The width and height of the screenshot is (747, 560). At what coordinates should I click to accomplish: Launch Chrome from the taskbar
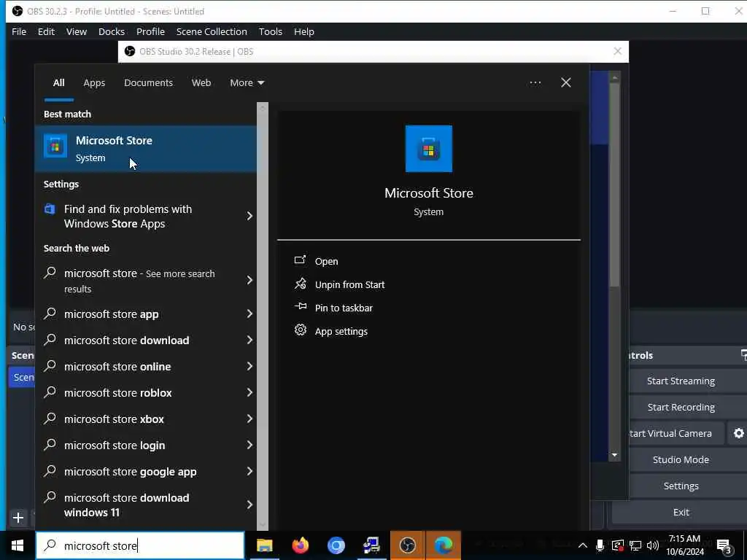(336, 545)
